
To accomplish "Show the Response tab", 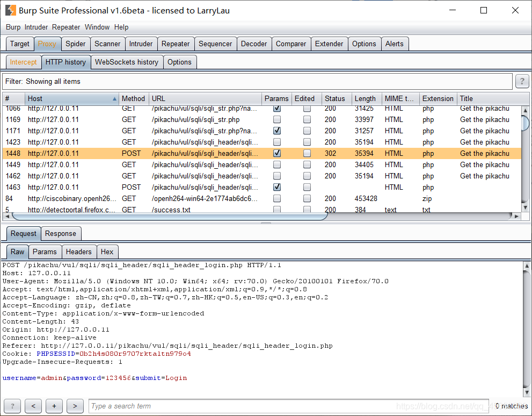I will (60, 234).
